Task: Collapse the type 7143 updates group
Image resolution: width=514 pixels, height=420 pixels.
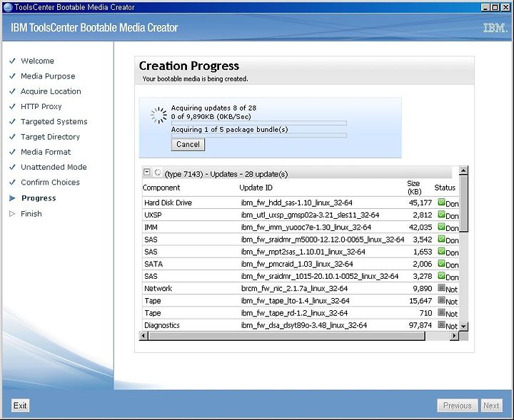Action: point(147,172)
